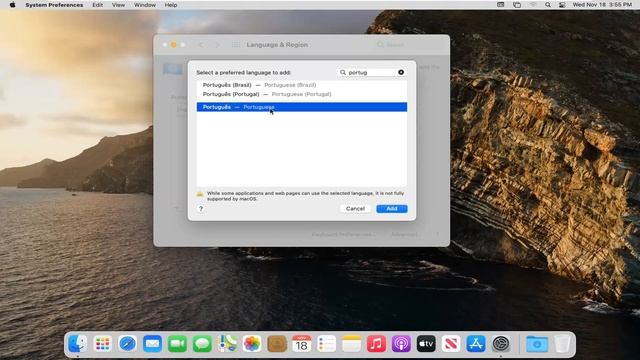The width and height of the screenshot is (640, 360).
Task: Click the forward arrow in Language & Region
Action: (217, 44)
